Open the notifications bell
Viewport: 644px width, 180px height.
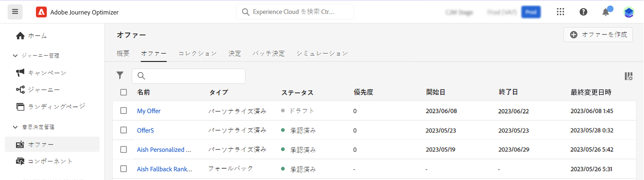pyautogui.click(x=606, y=12)
